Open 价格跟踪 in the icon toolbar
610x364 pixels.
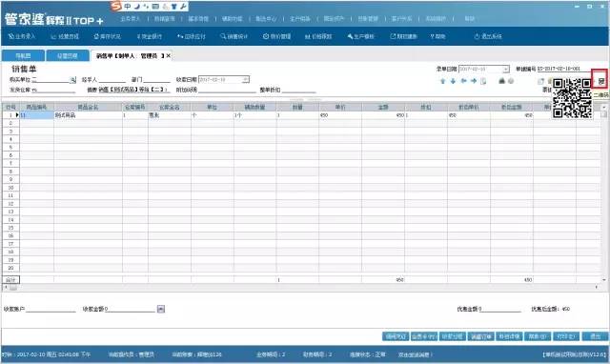point(318,36)
